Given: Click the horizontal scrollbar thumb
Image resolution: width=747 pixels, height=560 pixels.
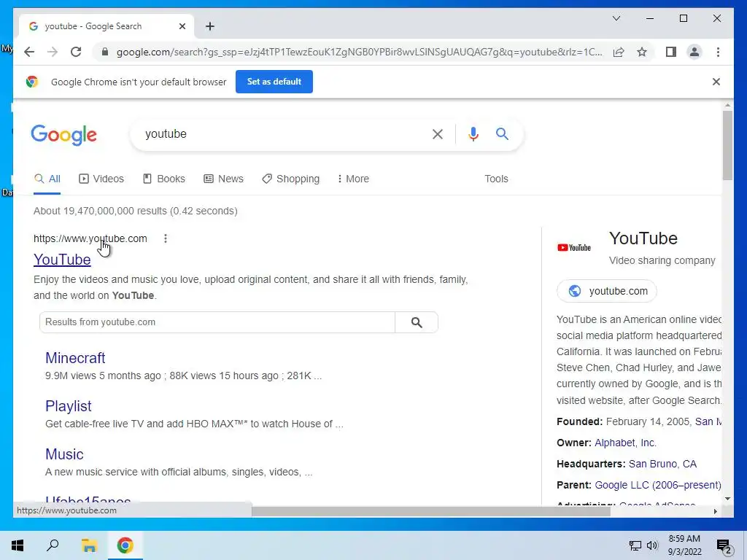Looking at the screenshot, I should (430, 511).
